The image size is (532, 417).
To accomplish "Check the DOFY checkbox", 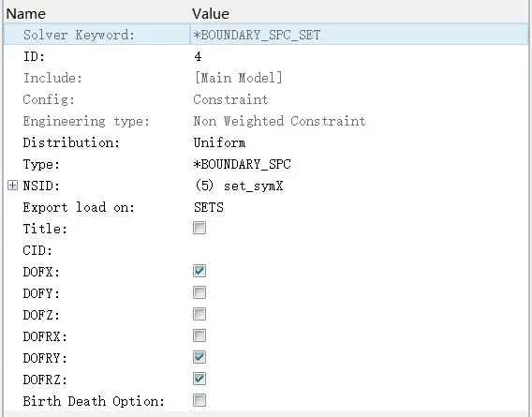I will (x=199, y=292).
